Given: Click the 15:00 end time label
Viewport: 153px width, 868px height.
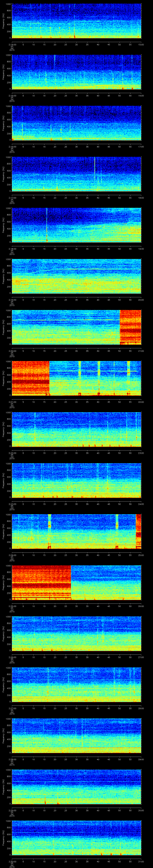Looking at the screenshot, I should [x=141, y=44].
